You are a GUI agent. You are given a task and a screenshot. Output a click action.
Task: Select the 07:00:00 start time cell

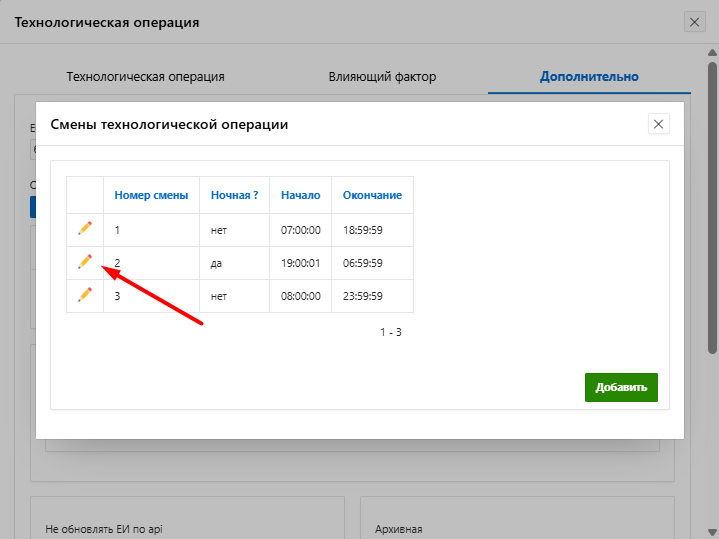pyautogui.click(x=300, y=230)
